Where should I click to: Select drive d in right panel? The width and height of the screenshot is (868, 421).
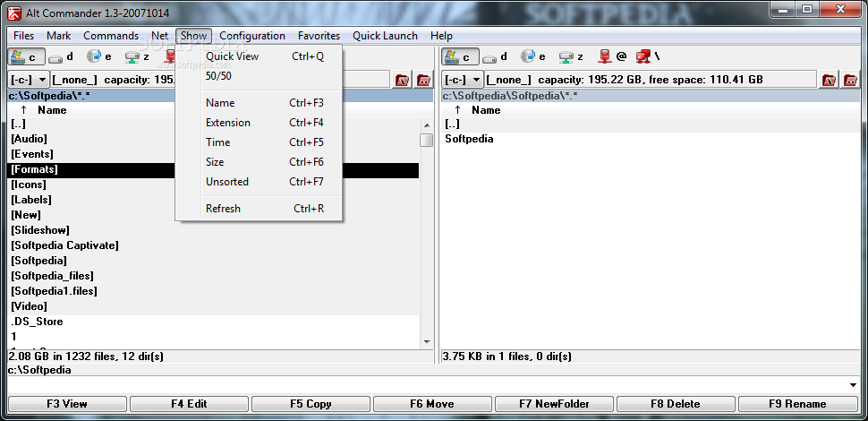[495, 56]
